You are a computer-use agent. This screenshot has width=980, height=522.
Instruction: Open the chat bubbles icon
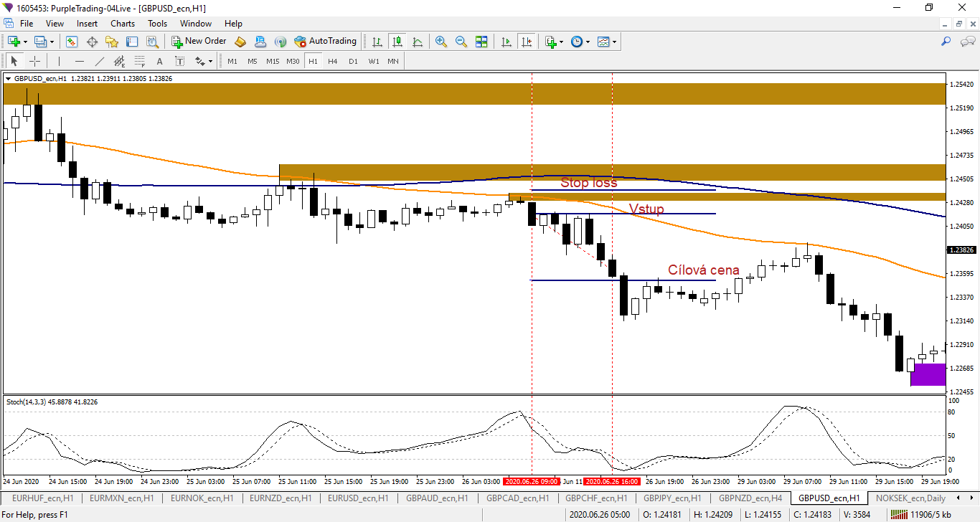click(966, 42)
